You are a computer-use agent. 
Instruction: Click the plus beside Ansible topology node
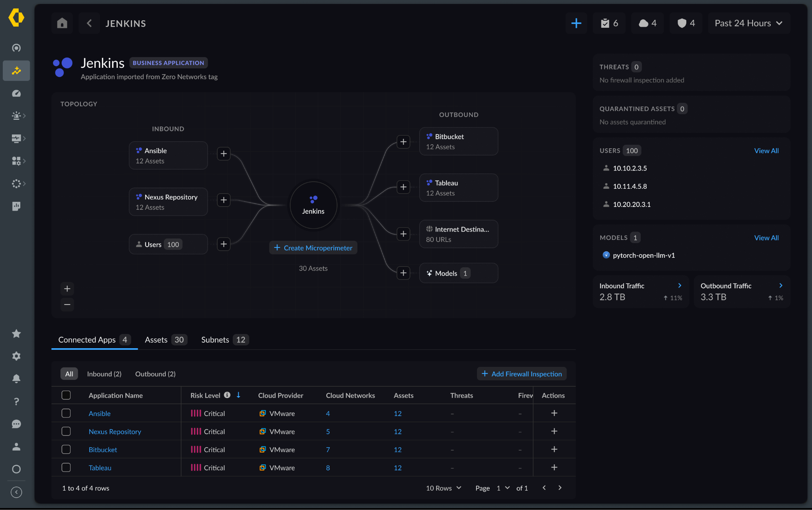point(224,154)
